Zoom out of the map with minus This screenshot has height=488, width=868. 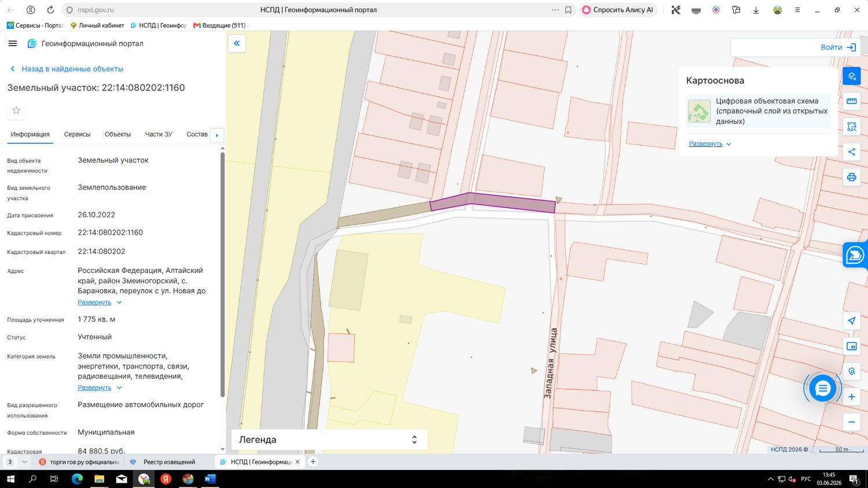[852, 422]
